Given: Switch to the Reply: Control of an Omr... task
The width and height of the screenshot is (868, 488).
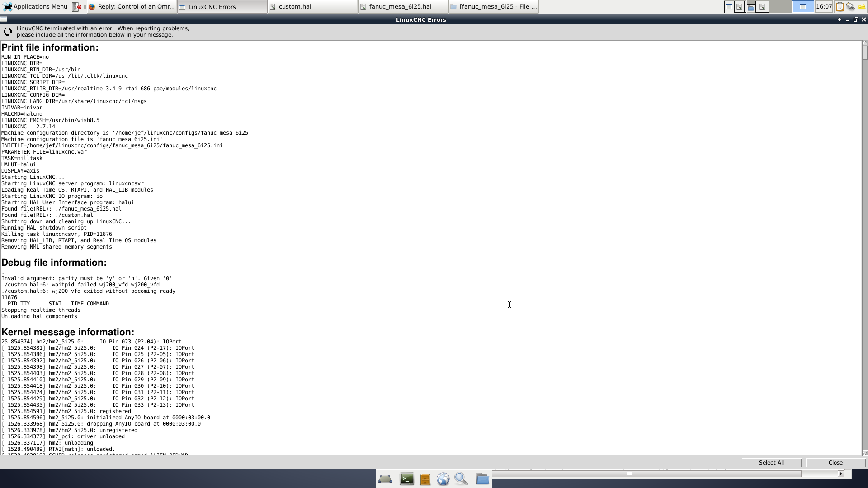Looking at the screenshot, I should [132, 7].
